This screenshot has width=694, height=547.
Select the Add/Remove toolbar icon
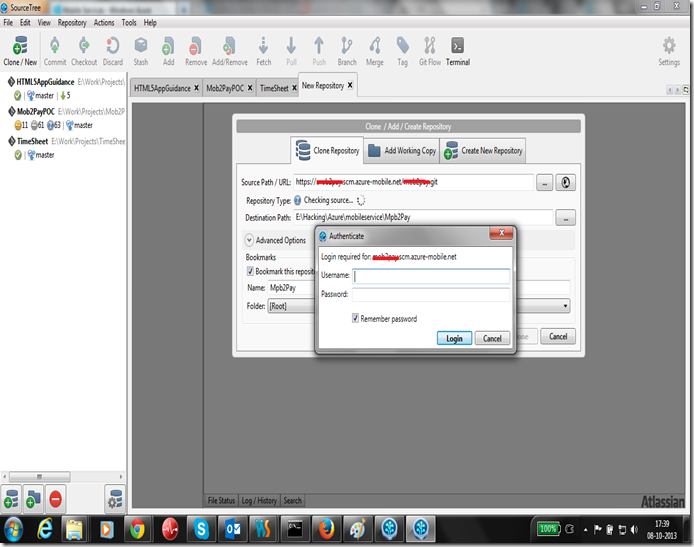tap(230, 50)
